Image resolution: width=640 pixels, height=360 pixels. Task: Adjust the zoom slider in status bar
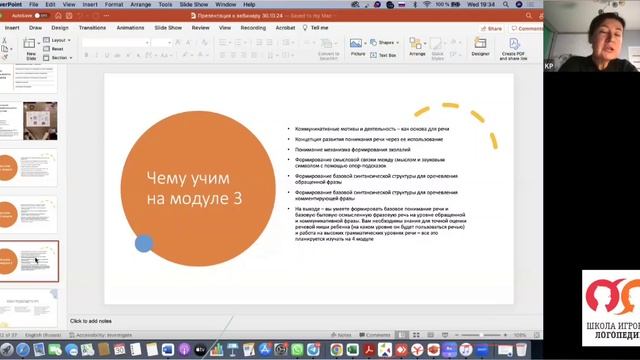tap(480, 335)
